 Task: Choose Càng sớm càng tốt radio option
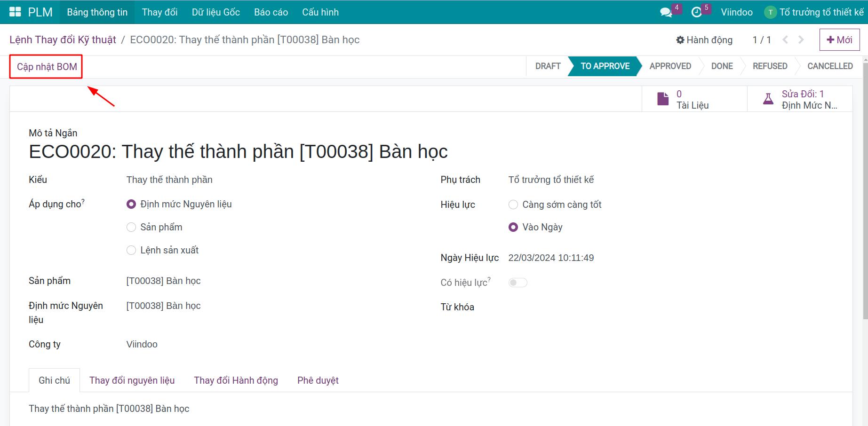coord(513,205)
